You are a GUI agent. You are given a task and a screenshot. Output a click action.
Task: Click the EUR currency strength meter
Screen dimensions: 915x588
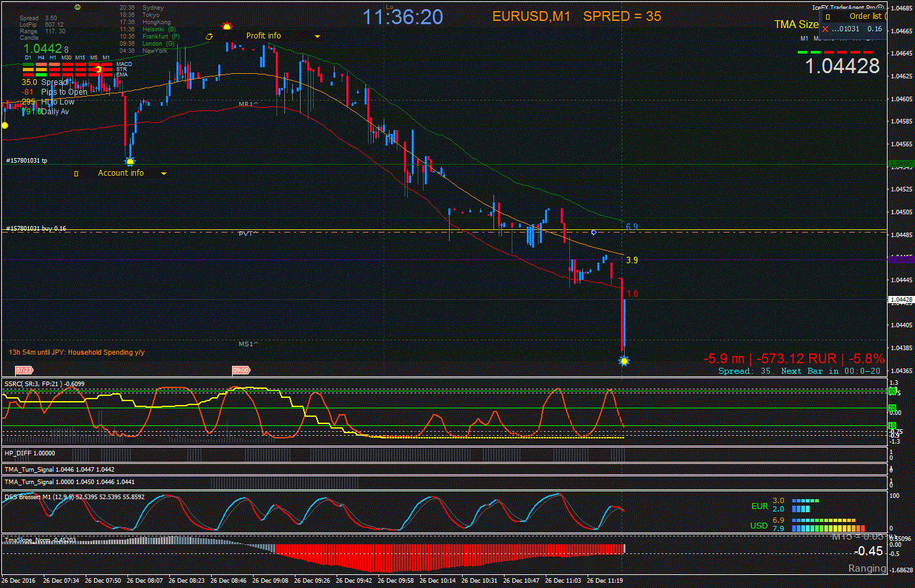(785, 505)
